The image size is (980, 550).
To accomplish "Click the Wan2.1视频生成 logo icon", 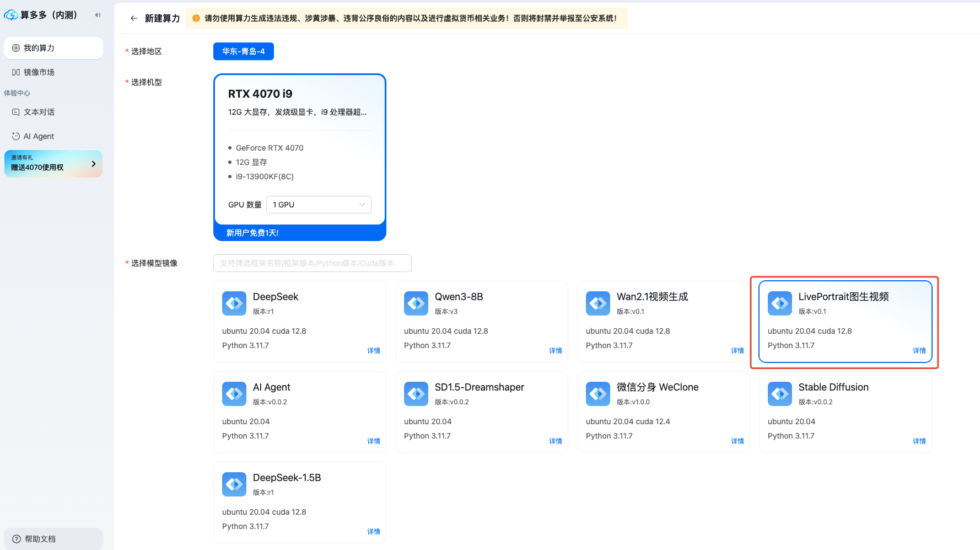I will 598,303.
